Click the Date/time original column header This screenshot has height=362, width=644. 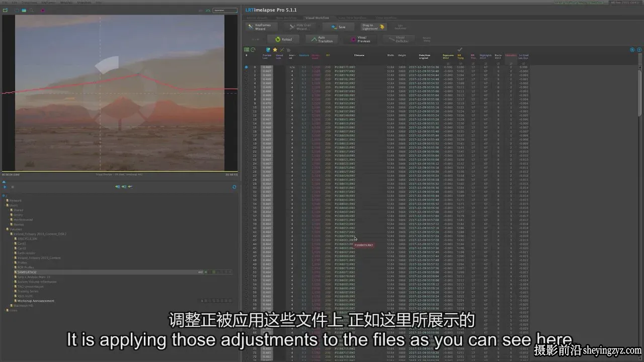[x=425, y=56]
